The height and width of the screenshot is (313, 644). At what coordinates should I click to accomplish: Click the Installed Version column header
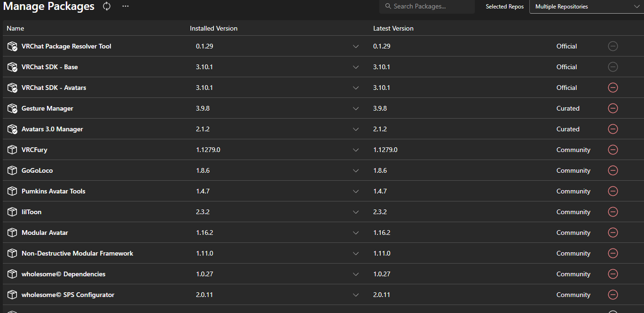[x=213, y=28]
